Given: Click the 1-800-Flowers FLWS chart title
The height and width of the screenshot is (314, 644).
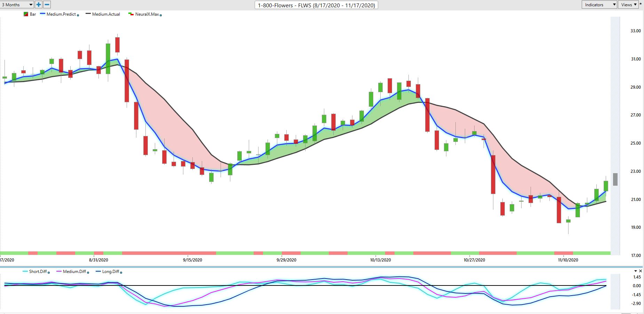Looking at the screenshot, I should click(x=316, y=5).
